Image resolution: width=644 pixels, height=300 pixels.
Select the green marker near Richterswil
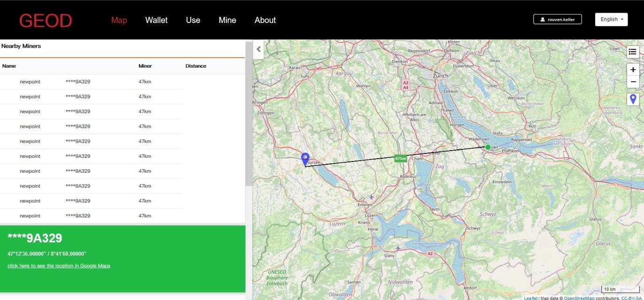(488, 147)
